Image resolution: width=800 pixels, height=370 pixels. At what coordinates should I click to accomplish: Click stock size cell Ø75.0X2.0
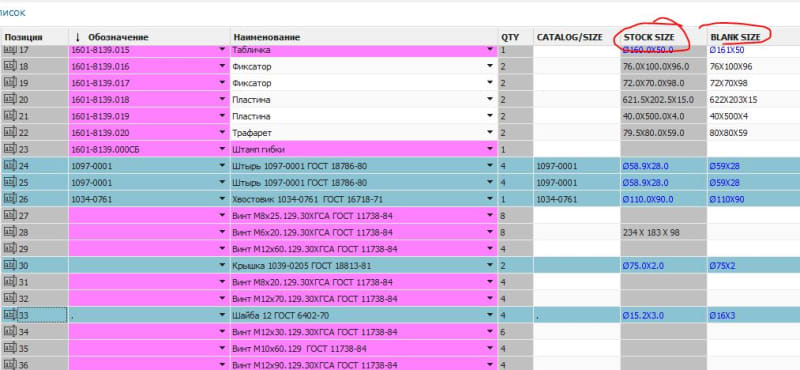663,265
